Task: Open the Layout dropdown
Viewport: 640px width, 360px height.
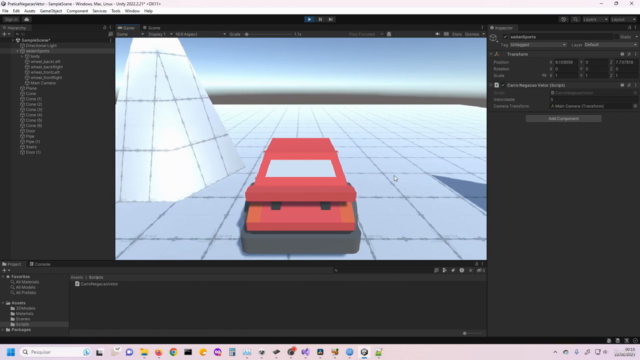Action: [623, 19]
